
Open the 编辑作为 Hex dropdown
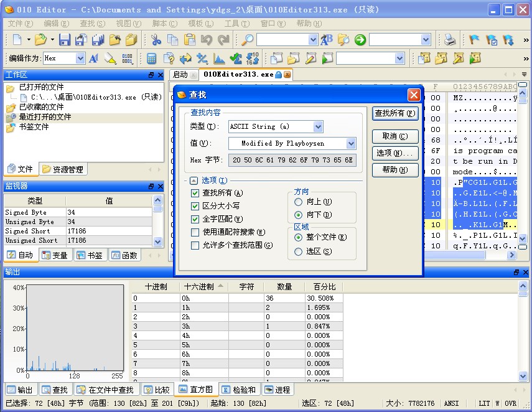(80, 59)
